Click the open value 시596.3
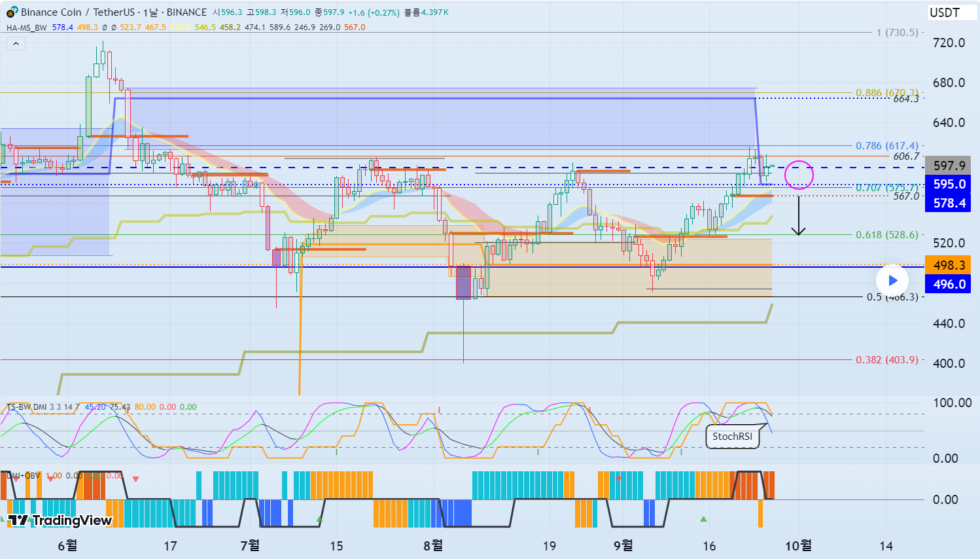The width and height of the screenshot is (980, 559). pos(227,12)
